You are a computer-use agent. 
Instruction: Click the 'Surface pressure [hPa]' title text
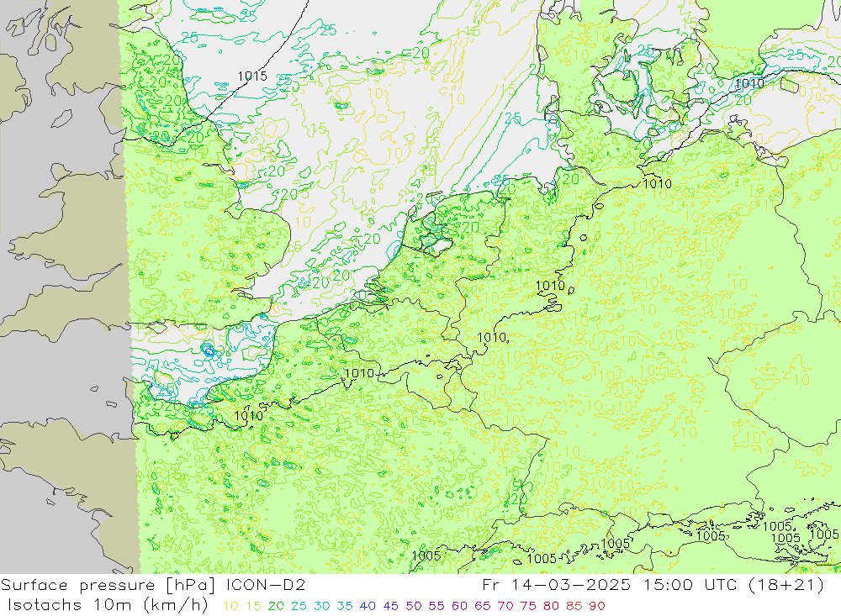click(108, 585)
